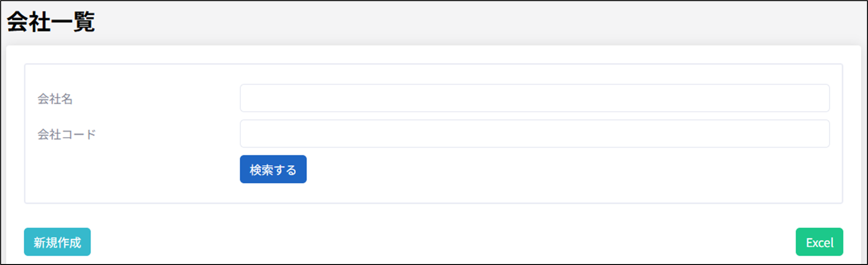The height and width of the screenshot is (265, 868).
Task: Open the new record form with 新規作成
Action: point(57,242)
